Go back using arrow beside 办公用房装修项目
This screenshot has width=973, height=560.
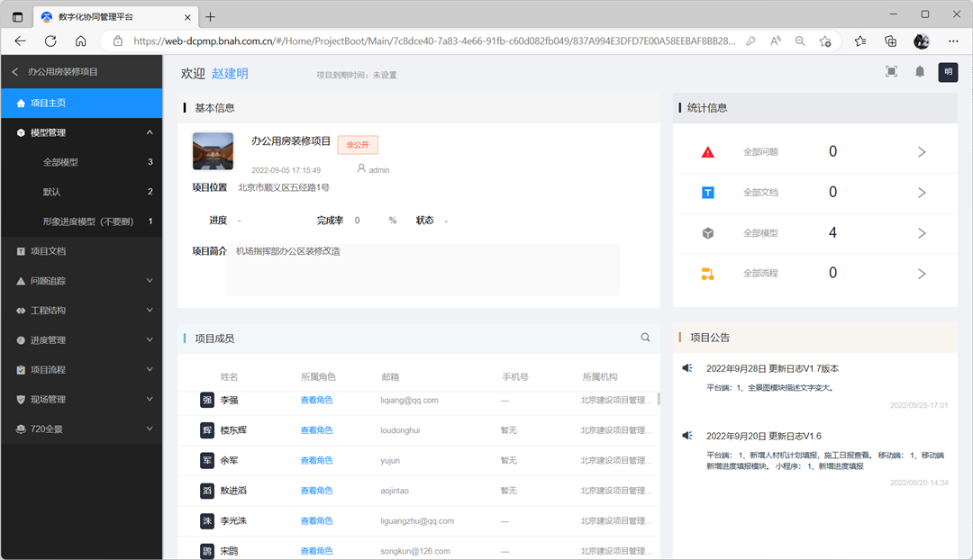14,72
